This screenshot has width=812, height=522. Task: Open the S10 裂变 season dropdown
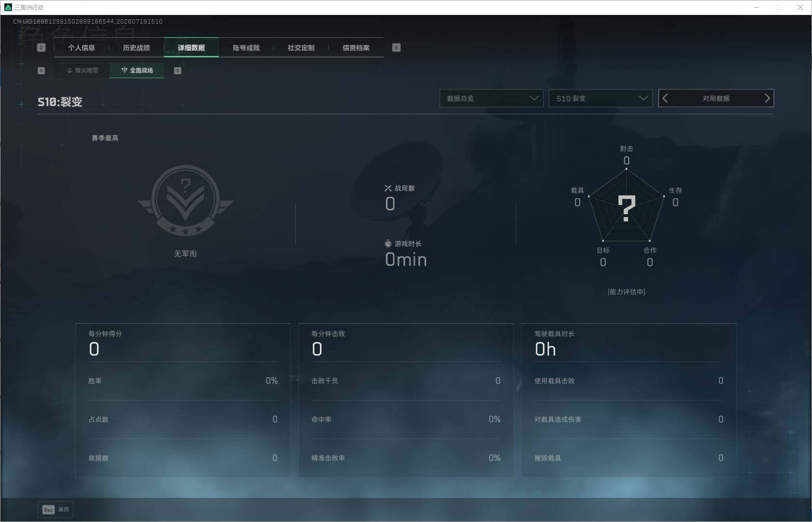(x=601, y=98)
